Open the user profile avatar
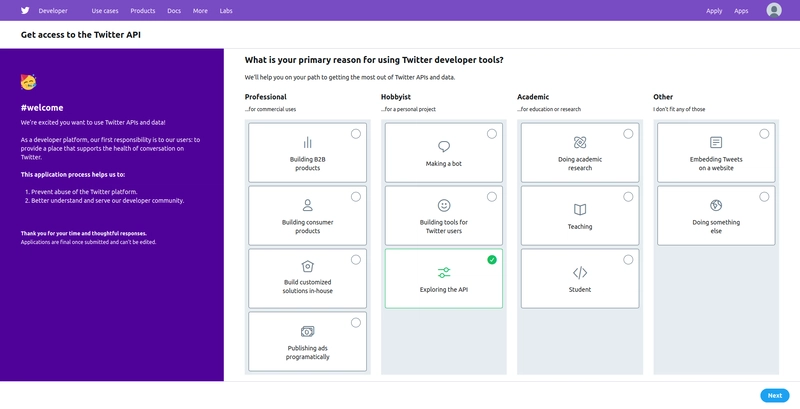 pyautogui.click(x=773, y=11)
